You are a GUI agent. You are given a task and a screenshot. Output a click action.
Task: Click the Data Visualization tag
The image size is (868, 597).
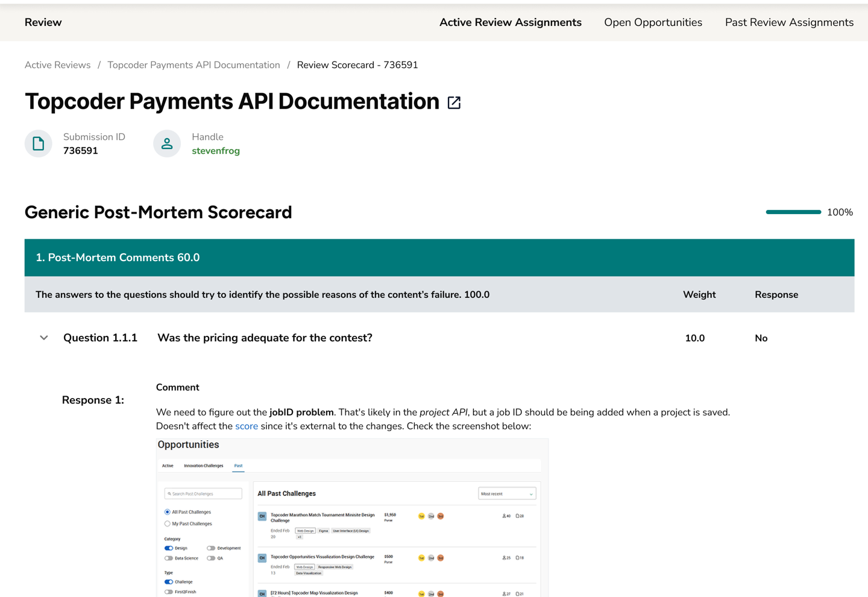click(x=309, y=573)
